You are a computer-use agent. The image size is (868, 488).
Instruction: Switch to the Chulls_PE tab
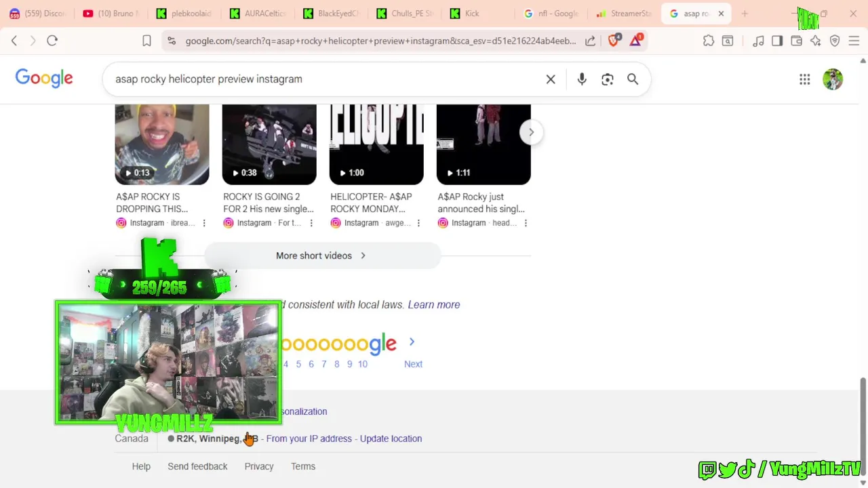(x=404, y=14)
